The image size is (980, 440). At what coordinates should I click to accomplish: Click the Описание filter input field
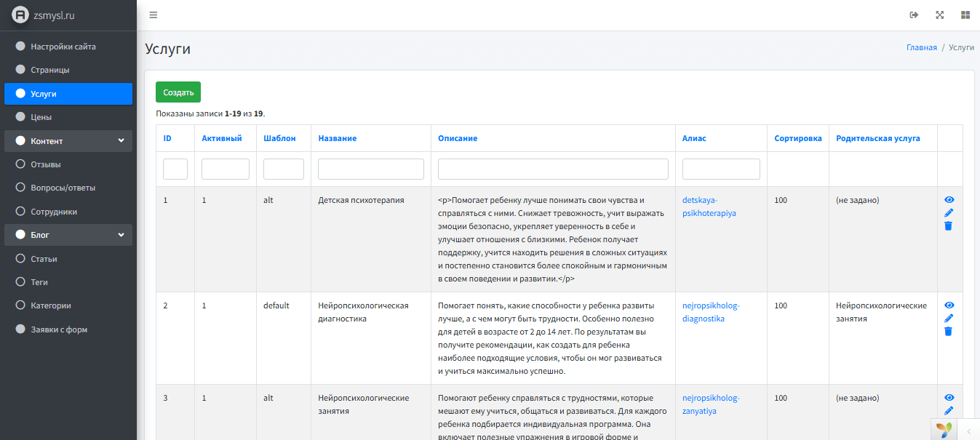[553, 169]
